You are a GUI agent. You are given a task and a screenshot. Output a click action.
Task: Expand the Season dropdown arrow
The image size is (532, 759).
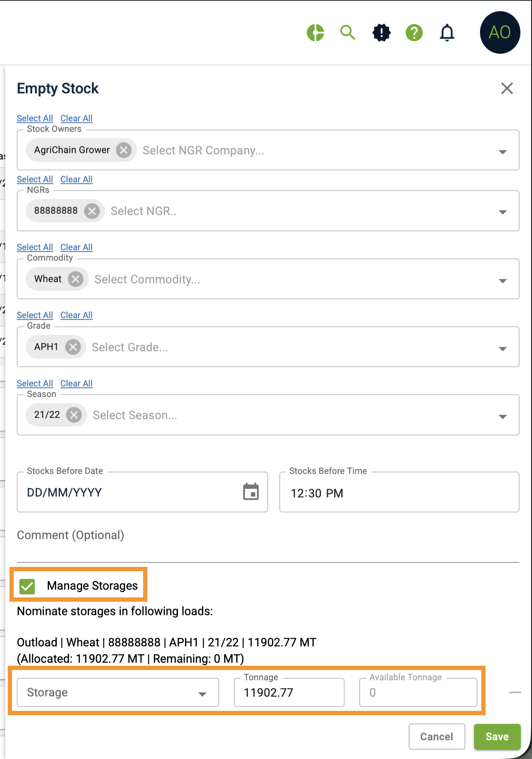click(x=502, y=416)
